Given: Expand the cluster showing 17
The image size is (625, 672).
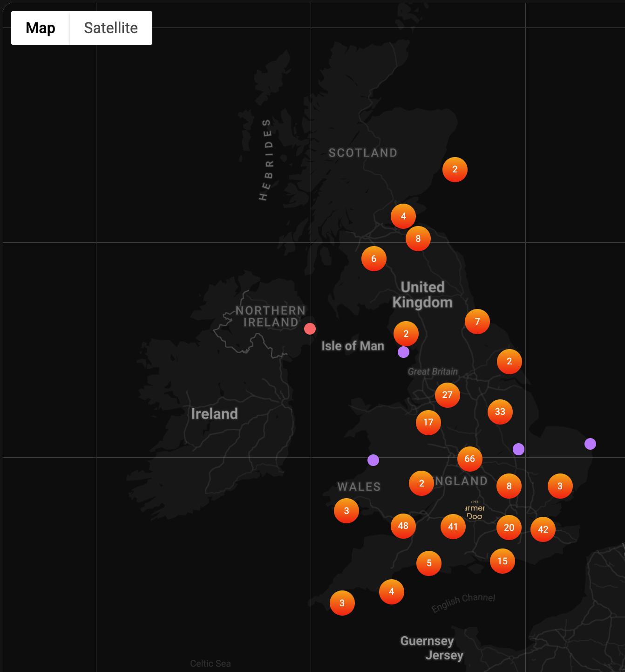Looking at the screenshot, I should (428, 423).
